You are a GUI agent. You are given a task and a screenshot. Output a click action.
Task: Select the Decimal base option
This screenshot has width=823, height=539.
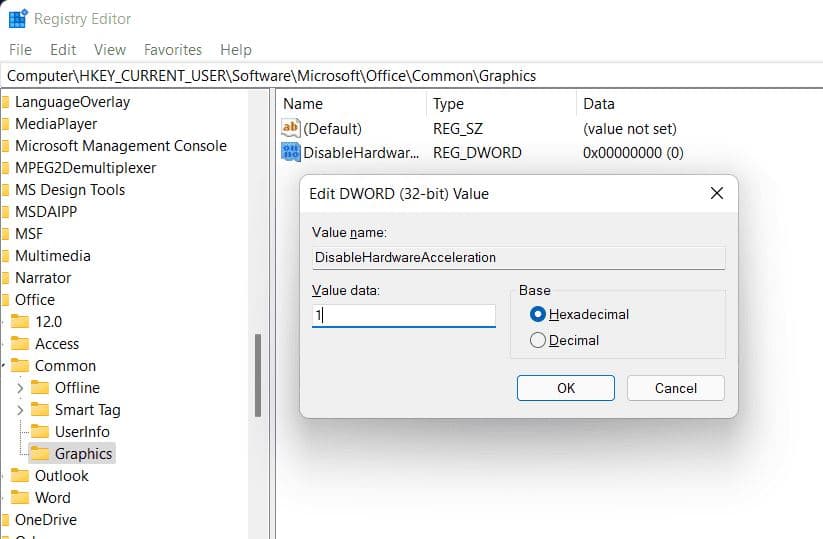(538, 340)
